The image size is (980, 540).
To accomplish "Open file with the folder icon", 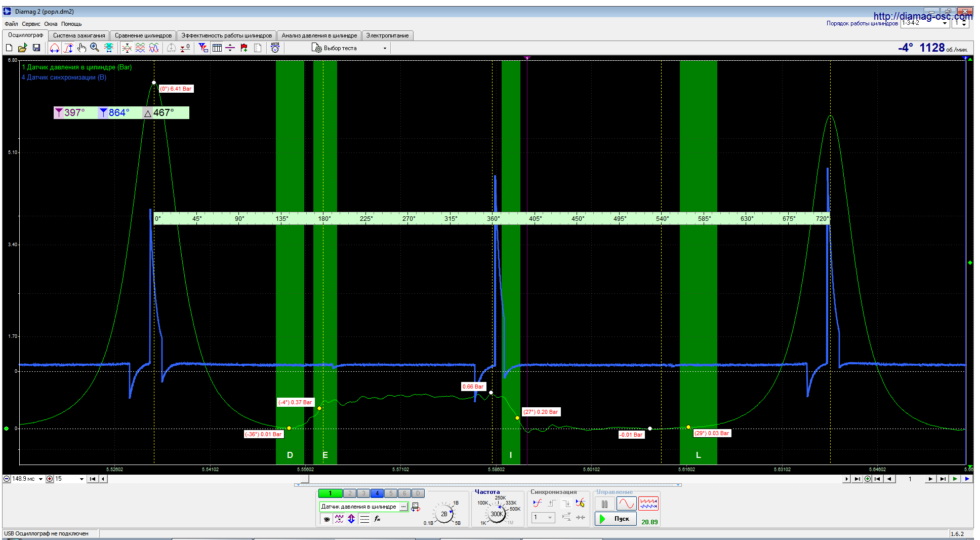I will pos(22,48).
